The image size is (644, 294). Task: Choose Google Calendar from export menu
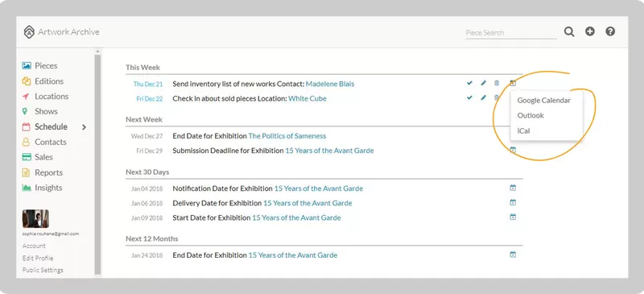tap(544, 100)
